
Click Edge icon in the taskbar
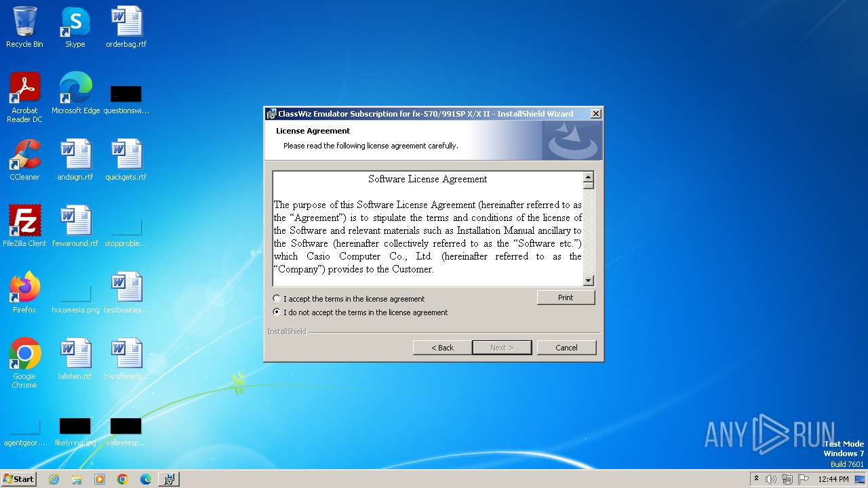pos(146,479)
